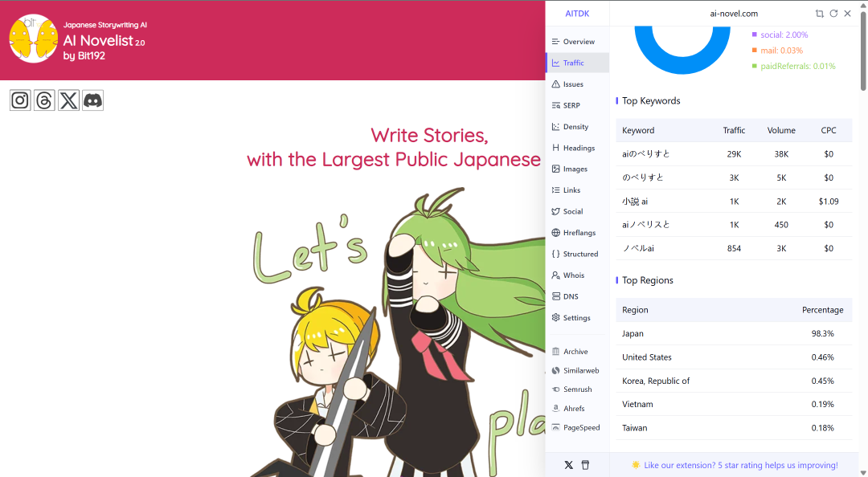Open the Headings sidebar item
Image resolution: width=868 pixels, height=477 pixels.
click(577, 148)
